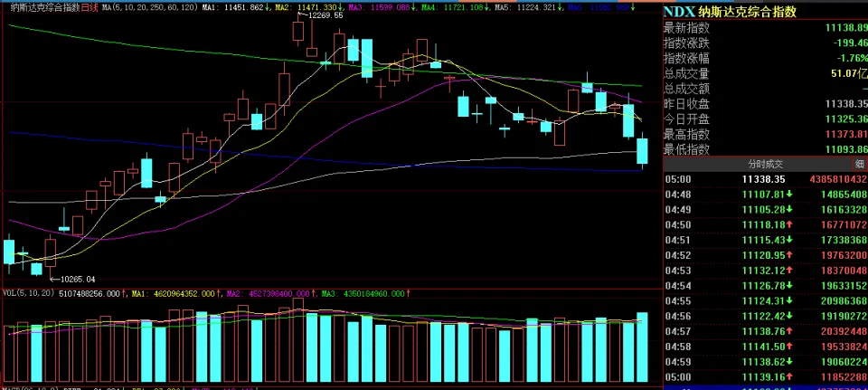Open the VOL(5,10,20) indicator settings
The image size is (868, 390).
click(x=28, y=293)
